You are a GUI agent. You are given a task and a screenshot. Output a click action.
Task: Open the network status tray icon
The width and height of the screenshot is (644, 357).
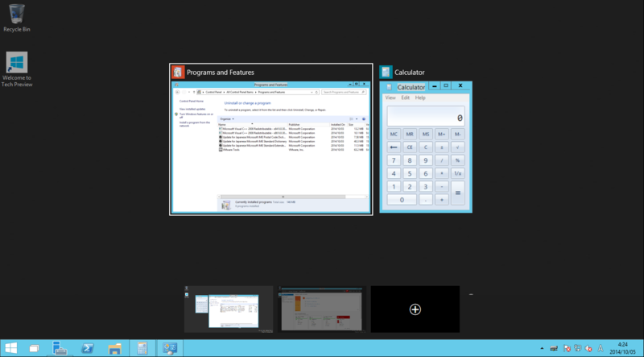click(578, 348)
